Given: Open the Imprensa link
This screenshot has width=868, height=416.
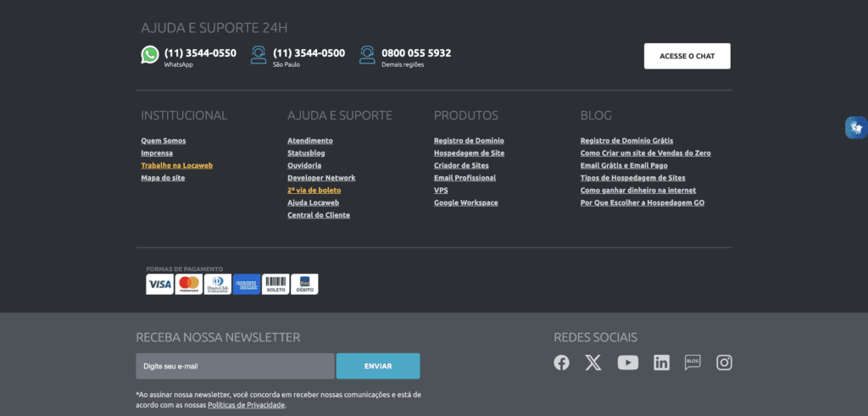Looking at the screenshot, I should coord(157,153).
